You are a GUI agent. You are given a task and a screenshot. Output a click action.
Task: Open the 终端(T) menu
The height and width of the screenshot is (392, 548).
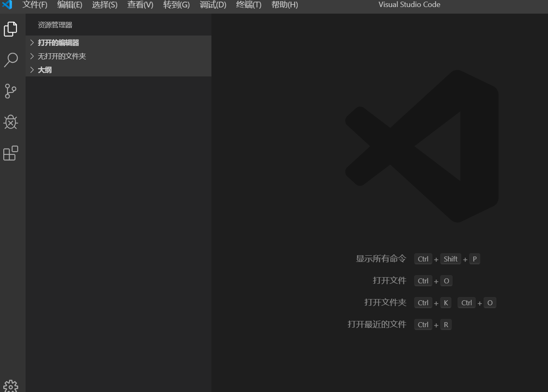249,5
